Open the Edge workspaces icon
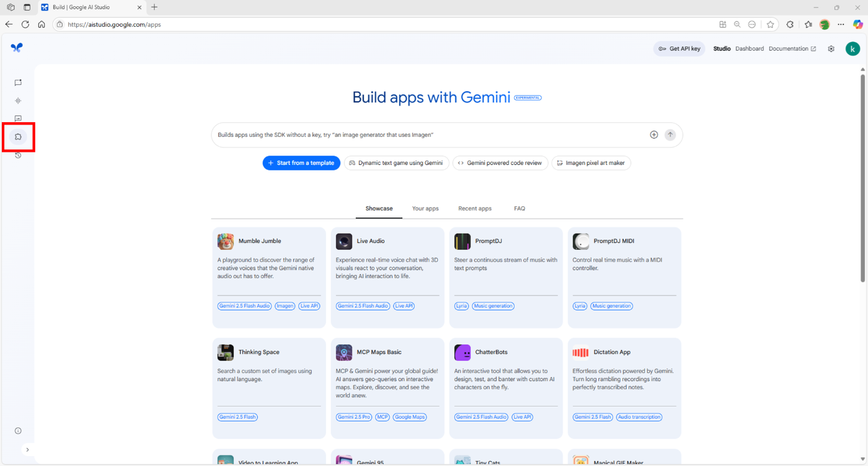Viewport: 868px width, 466px height. click(x=11, y=7)
